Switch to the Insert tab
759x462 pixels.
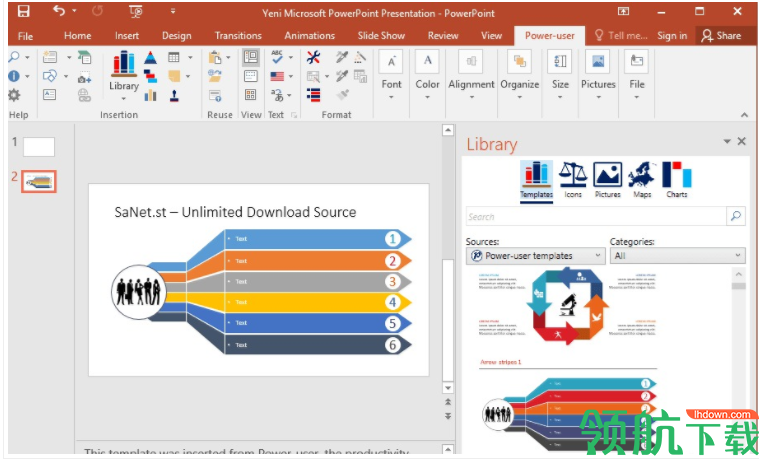[x=127, y=36]
